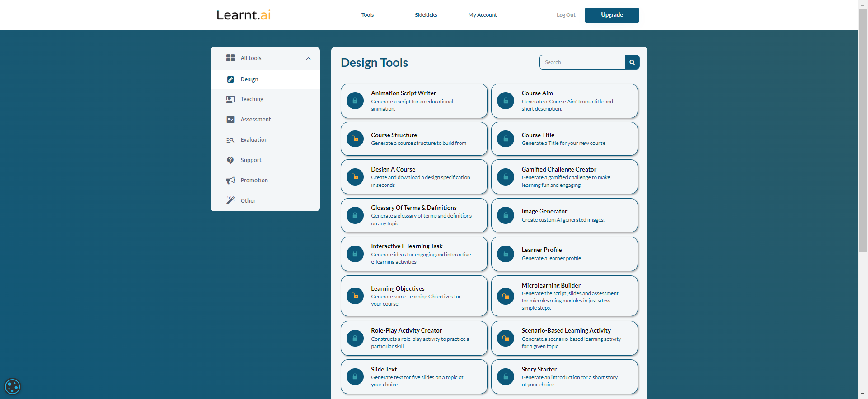868x399 pixels.
Task: Click the Microlearning Builder unlocked padlock icon
Action: 506,296
